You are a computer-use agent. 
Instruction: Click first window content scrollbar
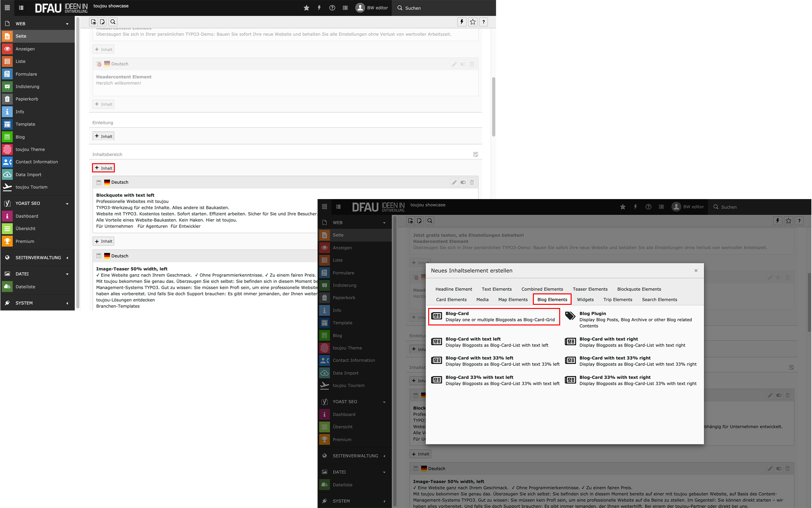(x=493, y=107)
